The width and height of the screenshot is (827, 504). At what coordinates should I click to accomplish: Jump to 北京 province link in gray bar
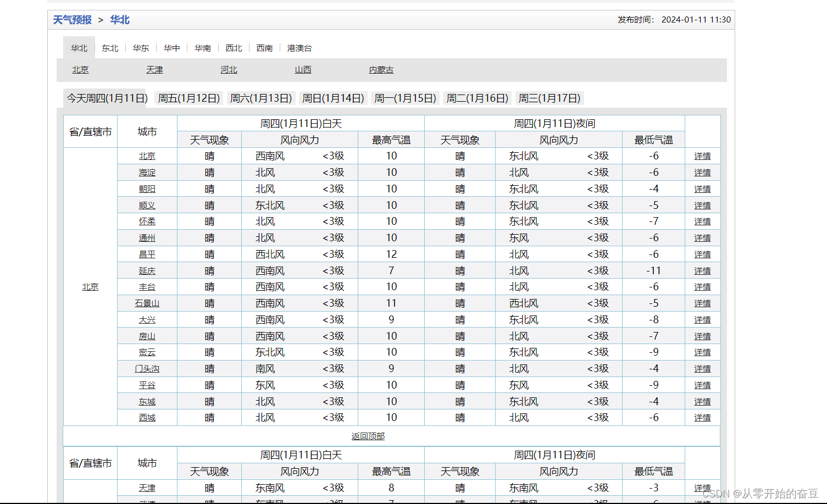80,70
